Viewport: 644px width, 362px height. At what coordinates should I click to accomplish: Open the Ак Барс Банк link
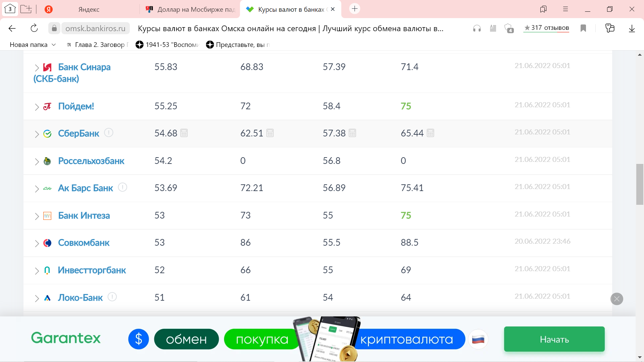86,188
